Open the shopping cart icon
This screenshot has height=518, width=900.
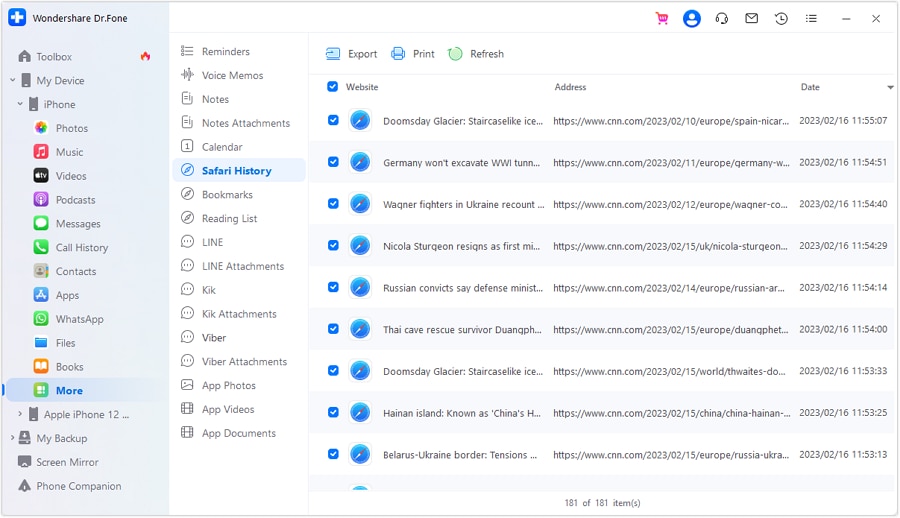point(662,18)
